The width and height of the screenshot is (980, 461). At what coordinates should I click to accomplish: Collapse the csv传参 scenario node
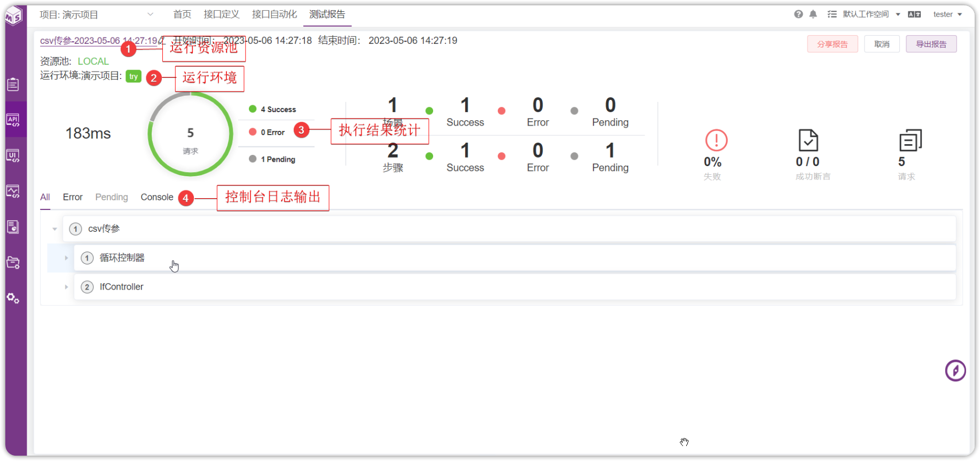(54, 229)
